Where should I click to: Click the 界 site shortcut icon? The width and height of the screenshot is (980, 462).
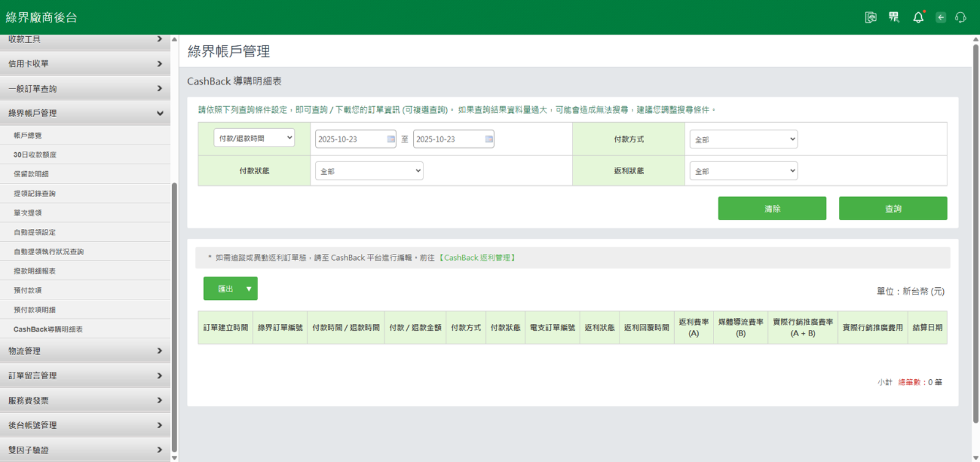coord(894,17)
